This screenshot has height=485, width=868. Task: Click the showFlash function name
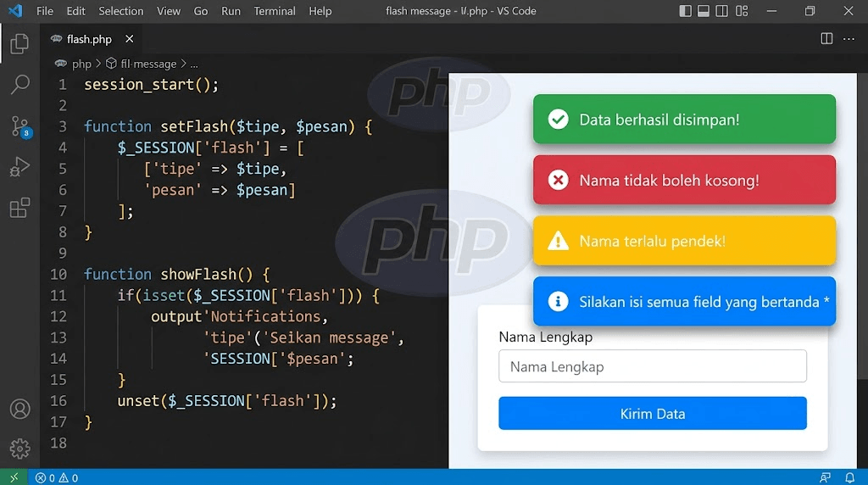pyautogui.click(x=198, y=274)
